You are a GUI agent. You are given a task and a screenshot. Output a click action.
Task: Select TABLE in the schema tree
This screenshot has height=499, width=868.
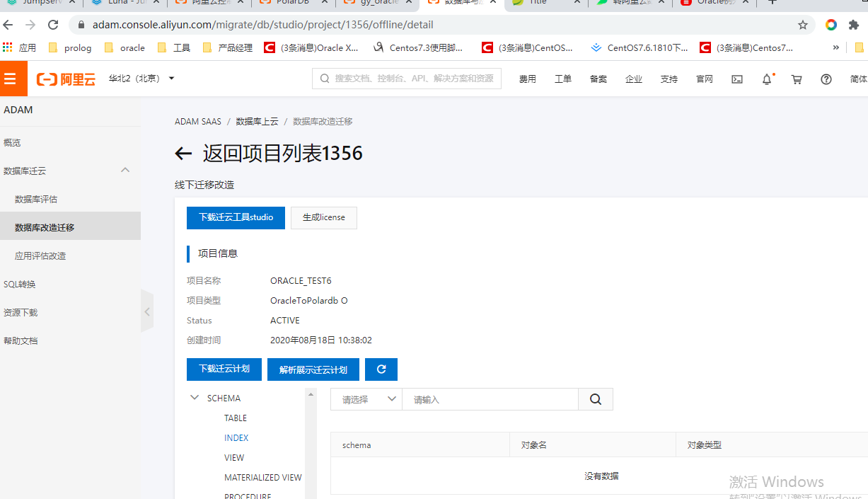click(x=236, y=418)
